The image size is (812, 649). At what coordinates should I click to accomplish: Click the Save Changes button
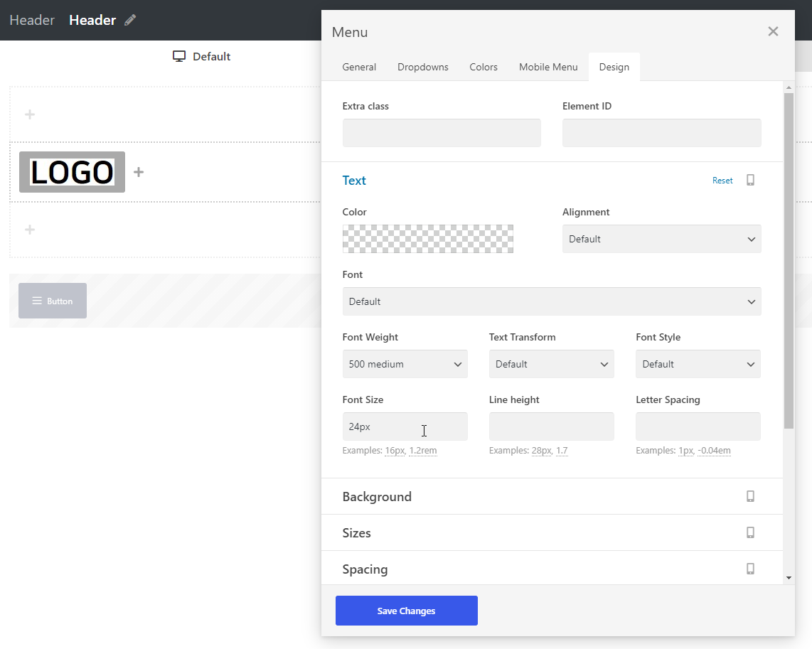point(407,611)
